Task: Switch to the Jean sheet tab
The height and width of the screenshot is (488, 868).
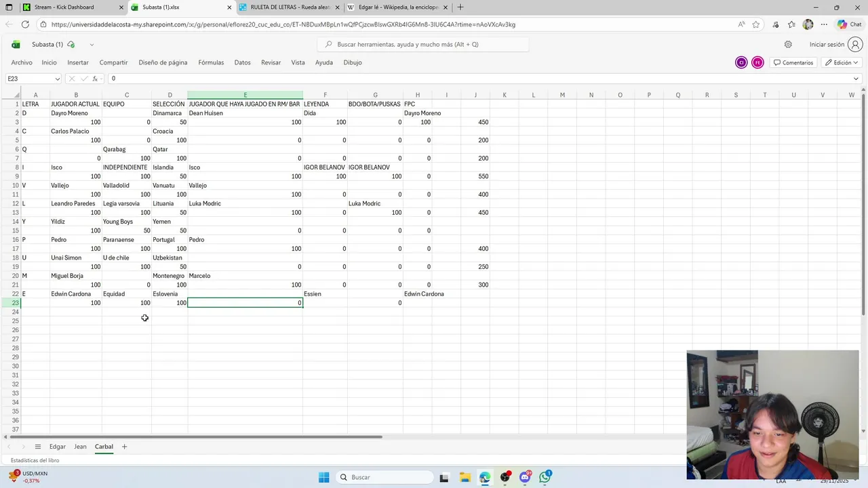Action: pyautogui.click(x=80, y=447)
